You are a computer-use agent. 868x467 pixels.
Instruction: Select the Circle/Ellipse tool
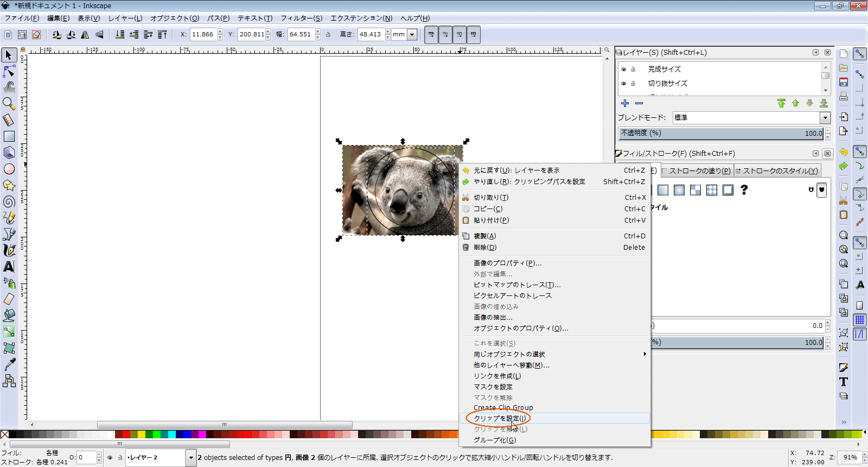pos(9,169)
